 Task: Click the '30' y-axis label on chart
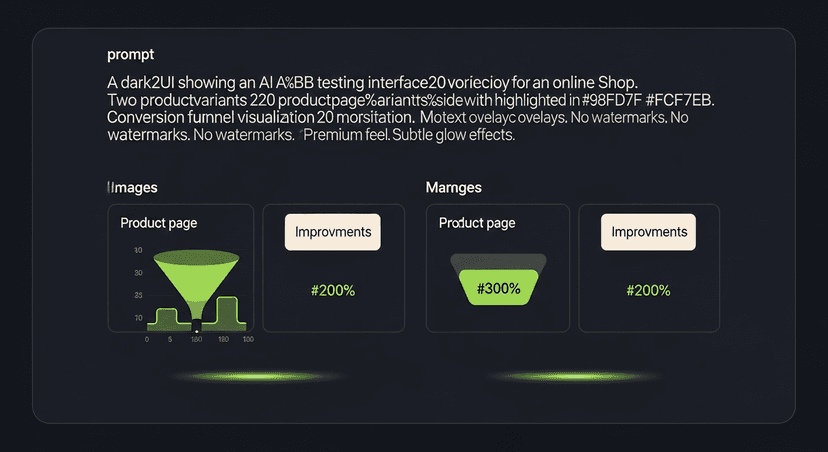[138, 251]
